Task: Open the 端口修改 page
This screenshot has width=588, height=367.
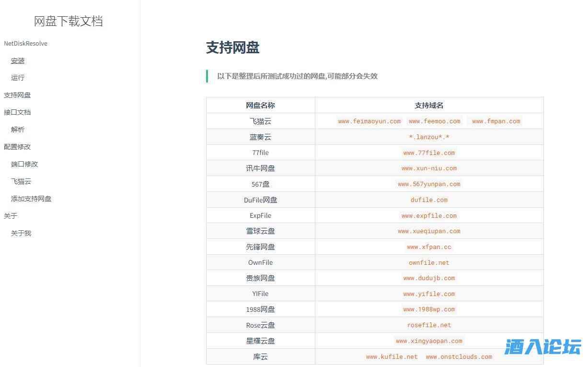Action: (24, 164)
